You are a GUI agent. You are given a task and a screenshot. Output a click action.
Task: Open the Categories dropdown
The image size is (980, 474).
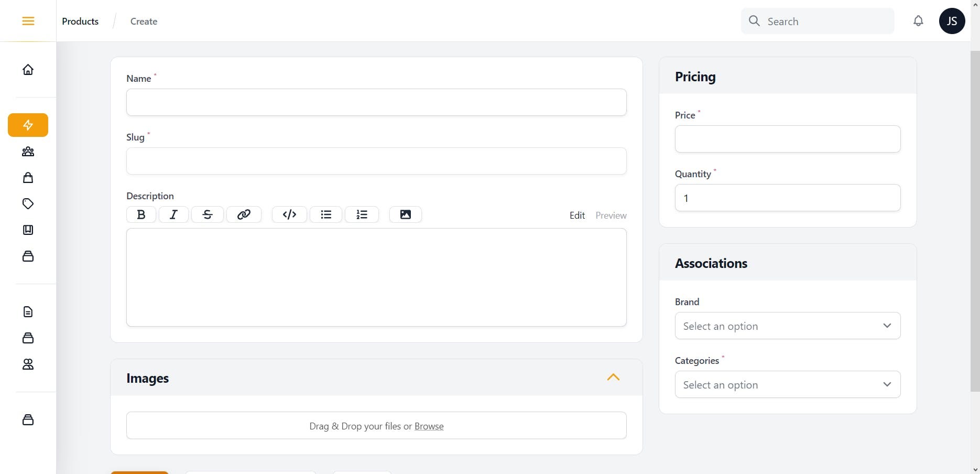click(788, 384)
